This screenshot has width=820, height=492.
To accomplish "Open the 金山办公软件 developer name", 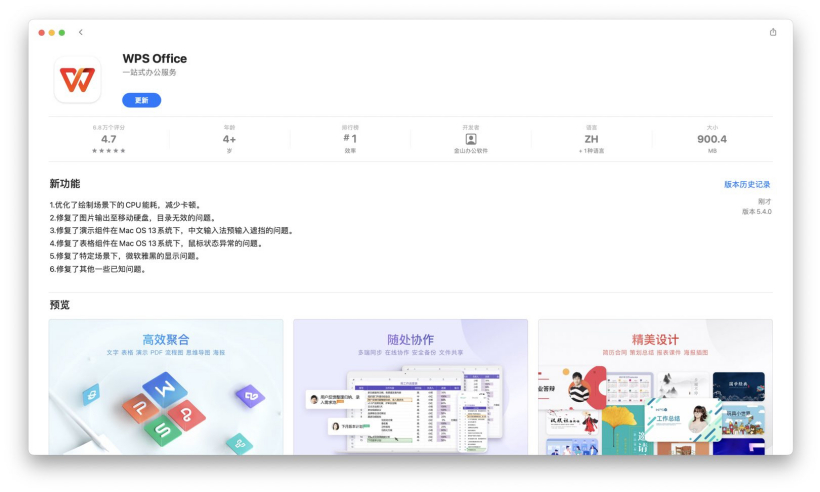I will pos(470,151).
